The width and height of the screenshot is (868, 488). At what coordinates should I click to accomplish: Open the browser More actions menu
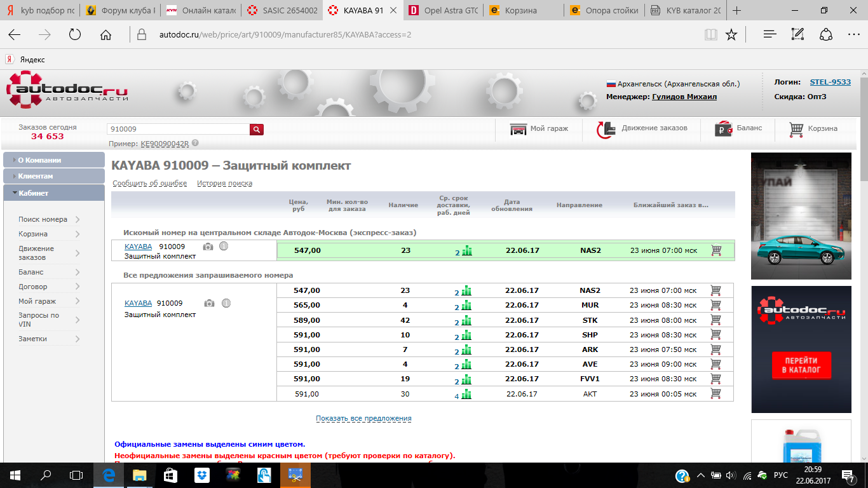coord(853,34)
